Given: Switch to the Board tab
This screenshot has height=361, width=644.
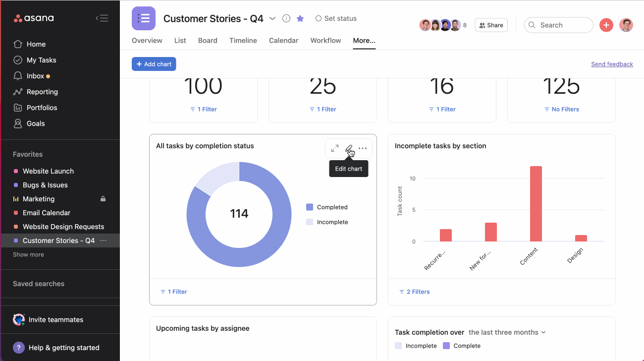Looking at the screenshot, I should (208, 41).
